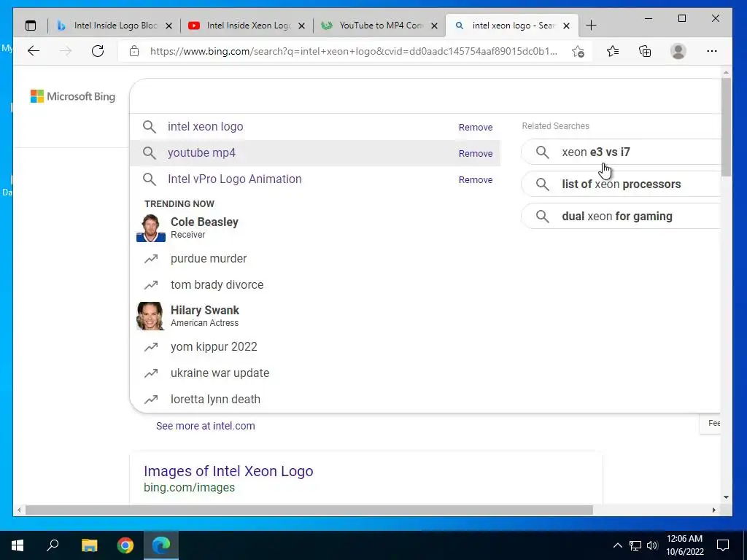Click the scrollbar down arrow
Image resolution: width=747 pixels, height=560 pixels.
tap(726, 497)
